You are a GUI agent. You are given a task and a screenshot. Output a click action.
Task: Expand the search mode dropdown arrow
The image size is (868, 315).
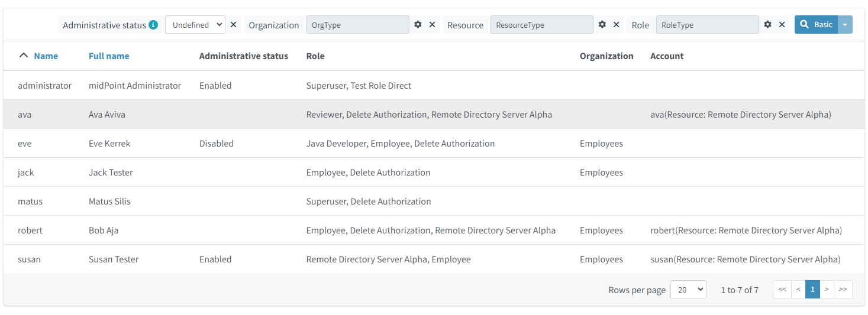(x=845, y=25)
